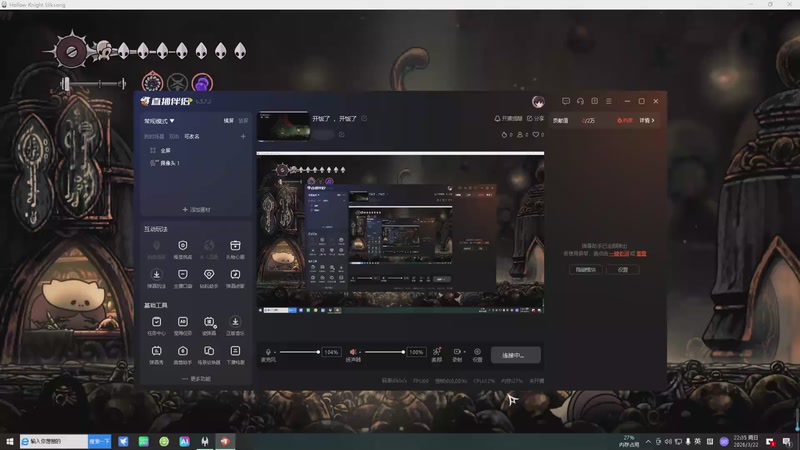This screenshot has width=800, height=450.
Task: Toggle the 开播提醒 go-live reminder
Action: [508, 118]
